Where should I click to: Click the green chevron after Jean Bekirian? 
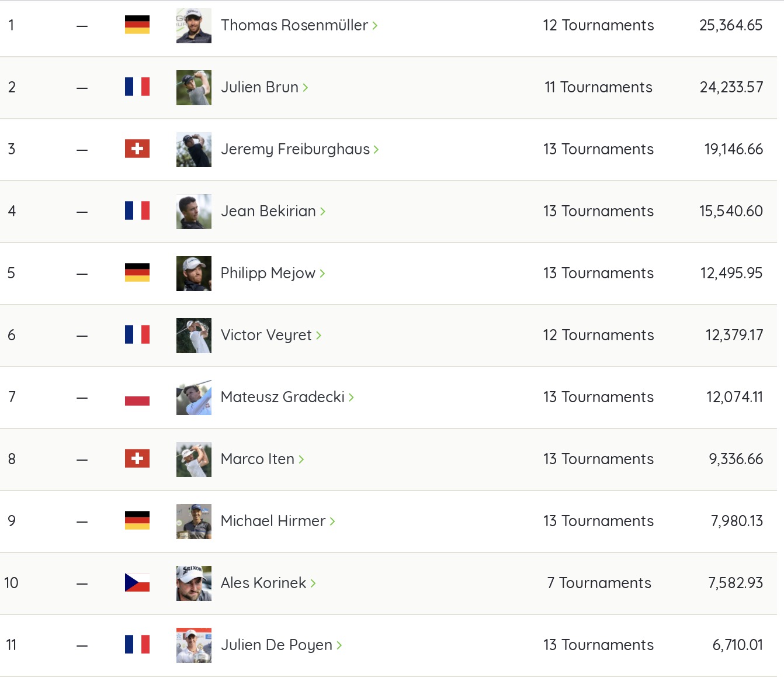(322, 212)
